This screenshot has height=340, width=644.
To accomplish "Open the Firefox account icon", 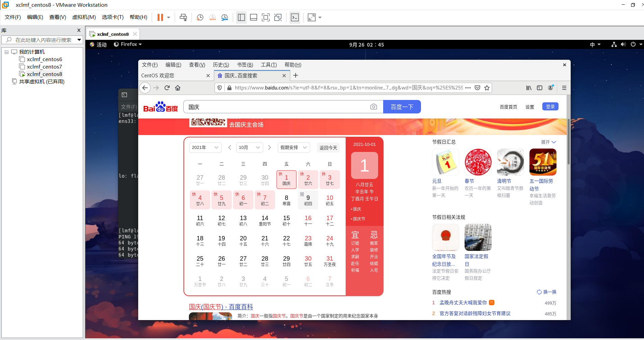I will (x=551, y=88).
